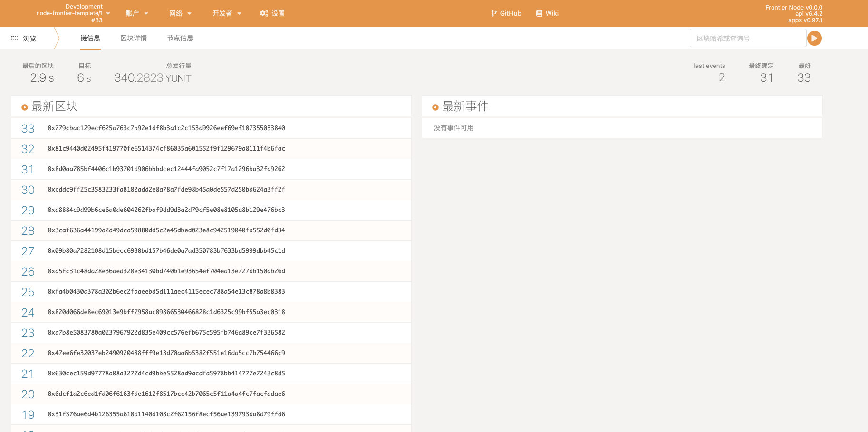Open block number 30 link
The image size is (868, 432).
click(28, 190)
